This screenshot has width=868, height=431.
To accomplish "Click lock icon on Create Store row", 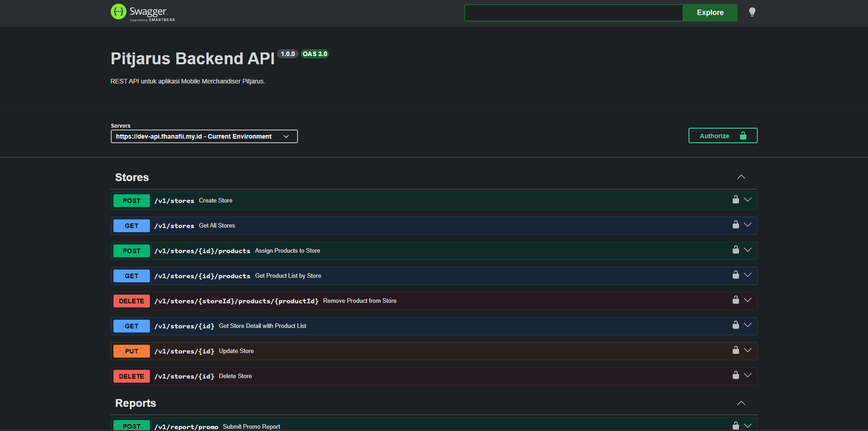I will (x=735, y=199).
